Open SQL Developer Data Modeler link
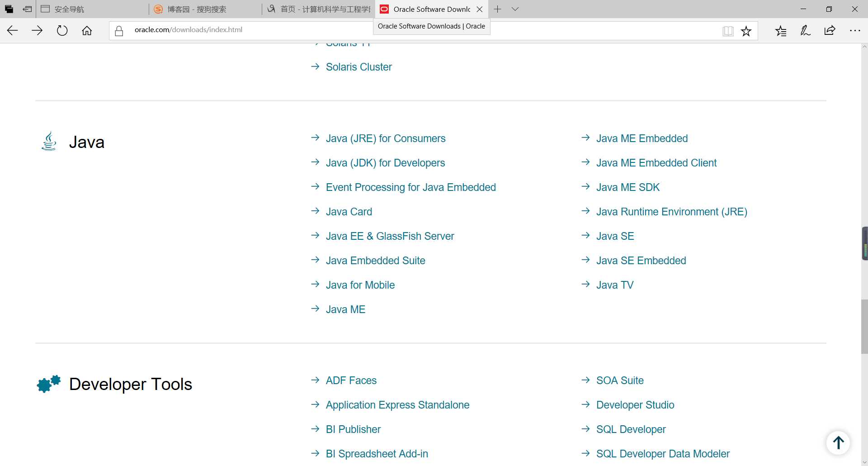 pyautogui.click(x=662, y=454)
